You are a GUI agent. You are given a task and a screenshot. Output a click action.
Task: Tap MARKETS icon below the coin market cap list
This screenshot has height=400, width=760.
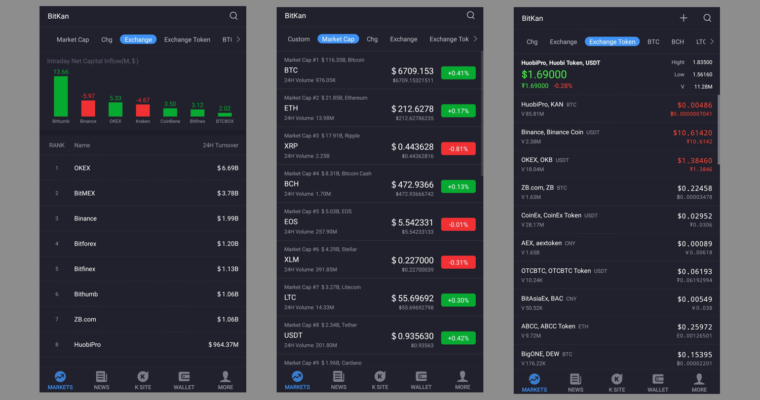click(x=295, y=379)
